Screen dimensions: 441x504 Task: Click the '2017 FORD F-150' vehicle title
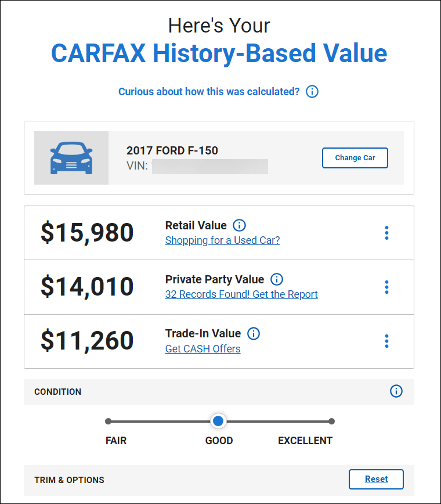tap(172, 150)
